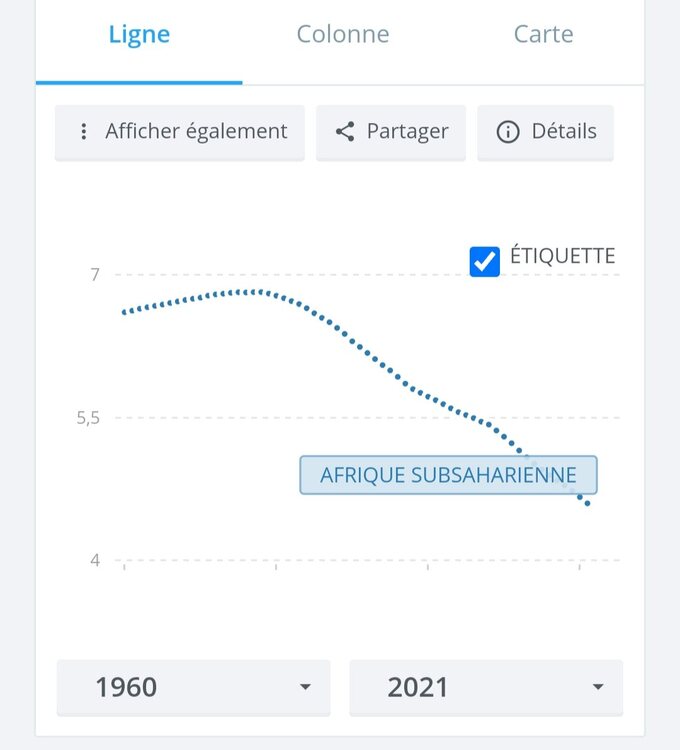This screenshot has width=680, height=750.
Task: Click the info circle icon in Détails
Action: (x=508, y=132)
